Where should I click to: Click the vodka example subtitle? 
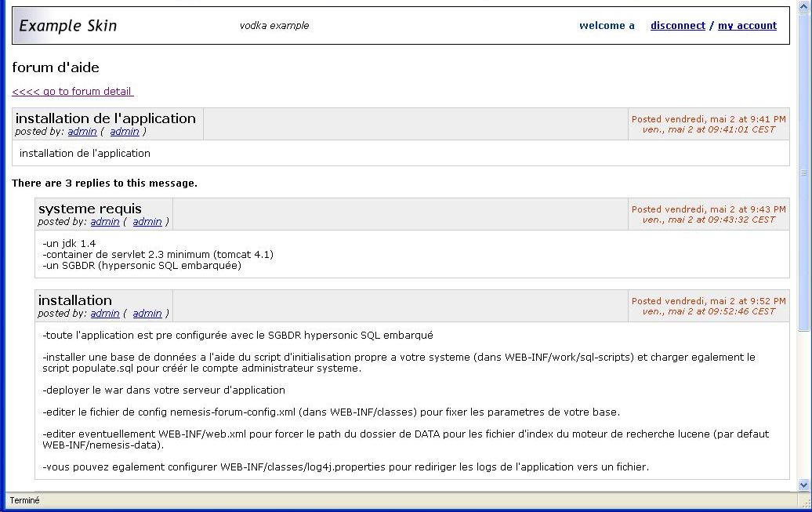(x=274, y=25)
